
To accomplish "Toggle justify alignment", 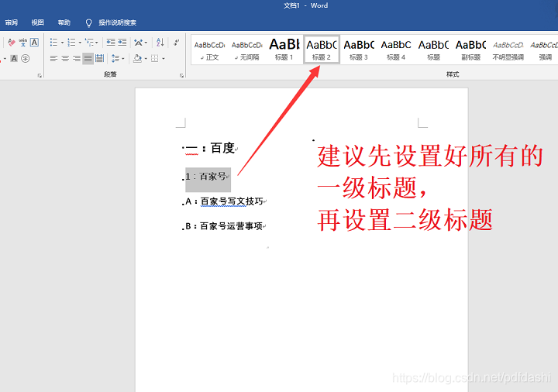I will click(x=88, y=58).
